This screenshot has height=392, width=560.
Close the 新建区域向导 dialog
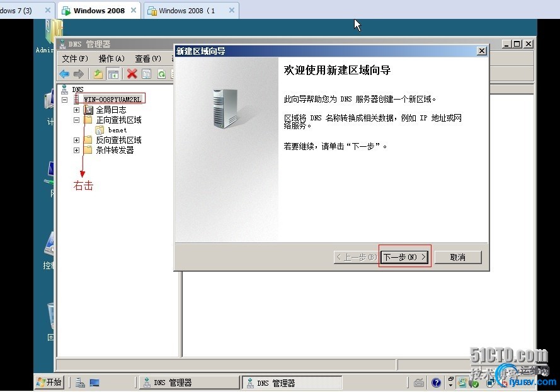click(x=482, y=51)
